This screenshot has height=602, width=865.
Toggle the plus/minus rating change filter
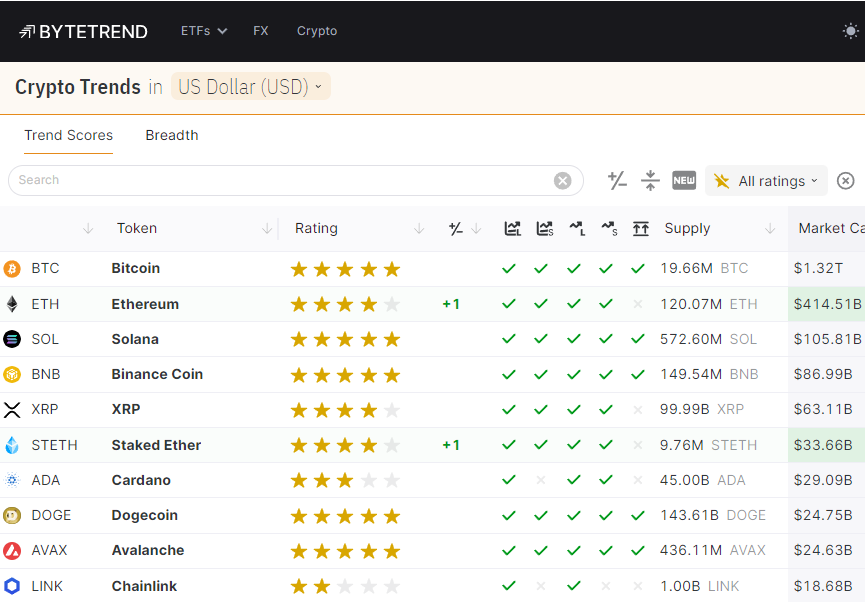pos(617,180)
